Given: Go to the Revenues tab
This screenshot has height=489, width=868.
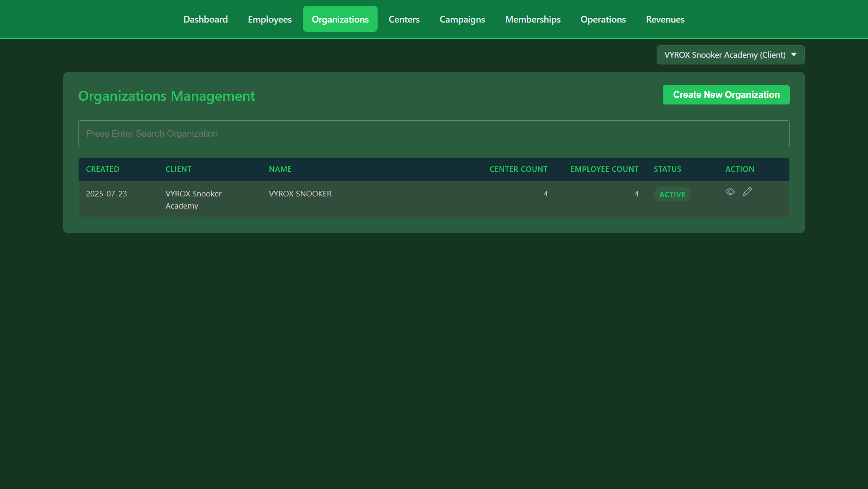Looking at the screenshot, I should coord(665,19).
